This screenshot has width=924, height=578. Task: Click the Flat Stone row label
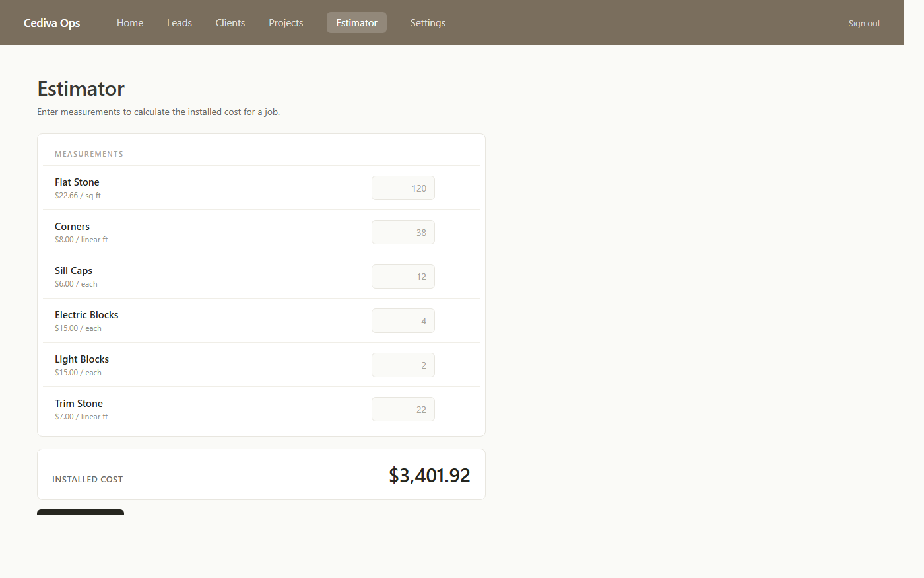click(x=77, y=182)
